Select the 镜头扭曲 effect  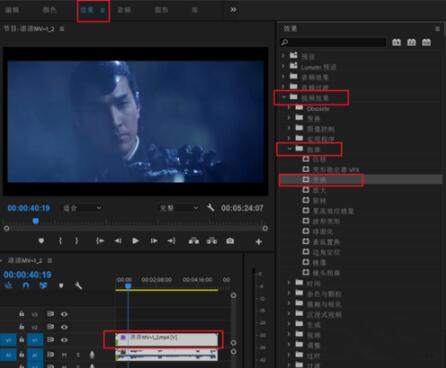326,273
